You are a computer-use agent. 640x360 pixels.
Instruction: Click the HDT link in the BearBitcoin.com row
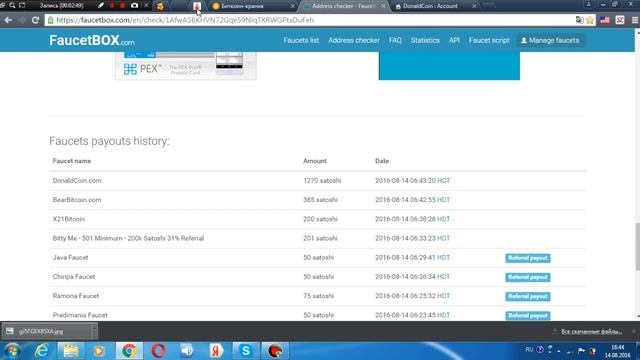[x=443, y=200]
